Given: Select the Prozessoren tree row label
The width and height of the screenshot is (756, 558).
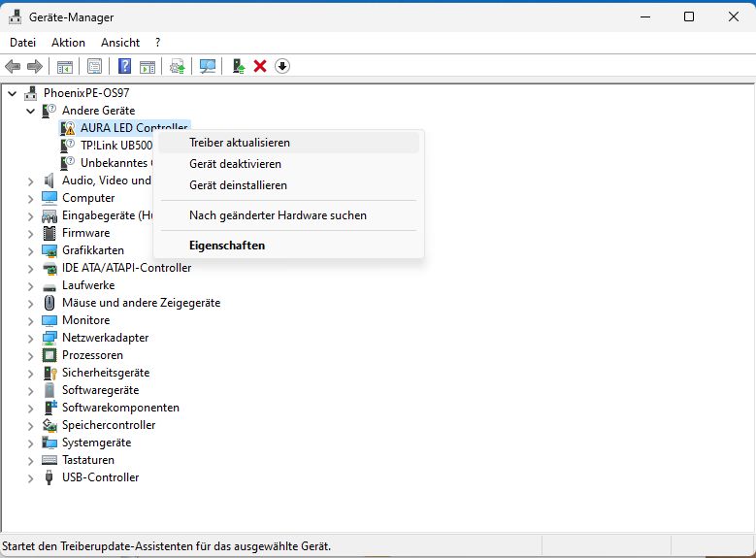Looking at the screenshot, I should pyautogui.click(x=92, y=355).
